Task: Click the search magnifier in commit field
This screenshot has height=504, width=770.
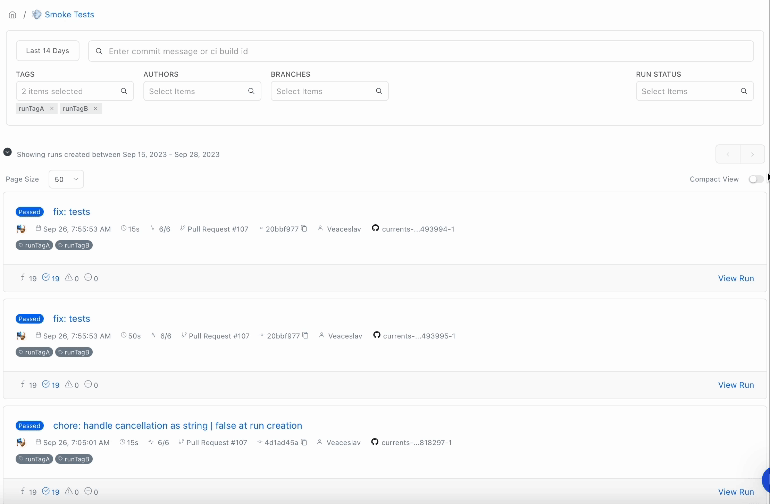Action: (x=99, y=51)
